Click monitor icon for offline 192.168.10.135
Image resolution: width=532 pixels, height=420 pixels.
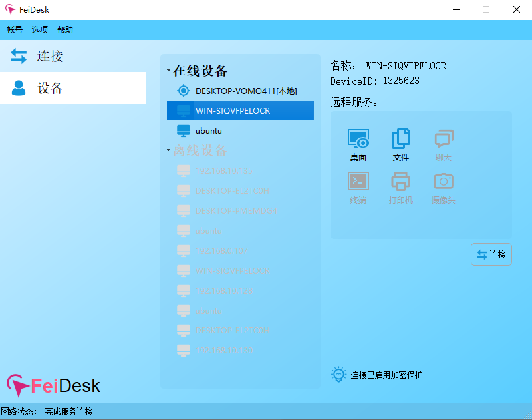(x=184, y=171)
